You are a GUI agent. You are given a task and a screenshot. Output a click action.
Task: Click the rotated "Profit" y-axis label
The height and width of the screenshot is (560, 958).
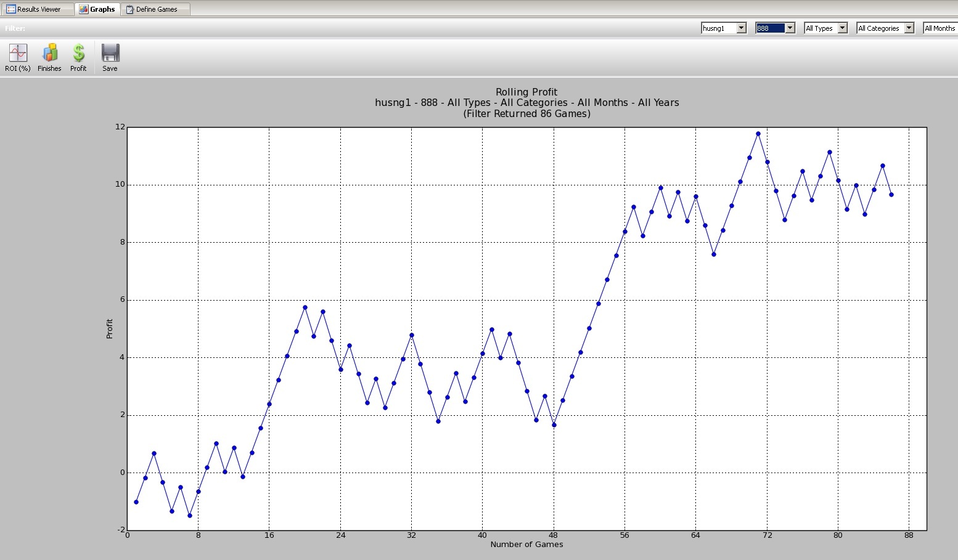[x=110, y=328]
